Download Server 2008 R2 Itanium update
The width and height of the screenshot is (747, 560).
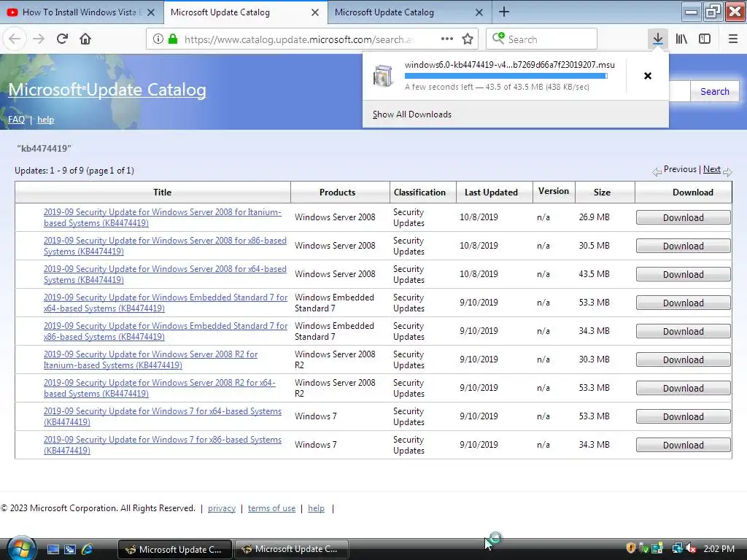pos(683,359)
